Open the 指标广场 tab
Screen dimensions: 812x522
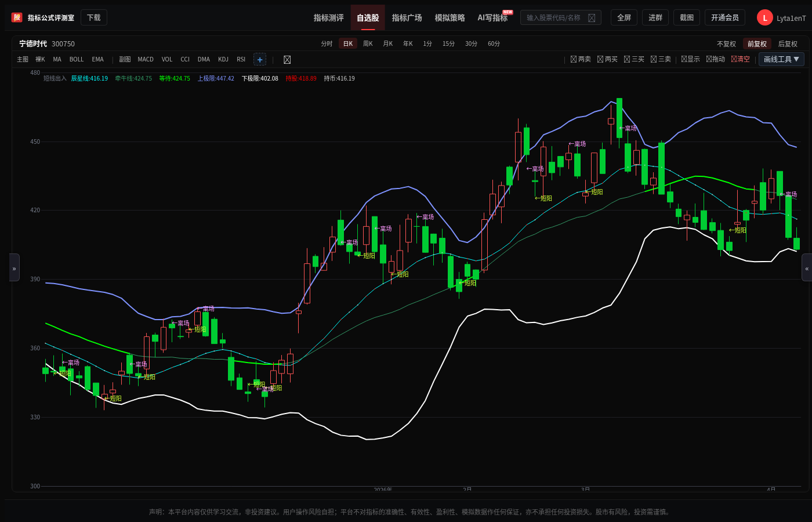407,18
